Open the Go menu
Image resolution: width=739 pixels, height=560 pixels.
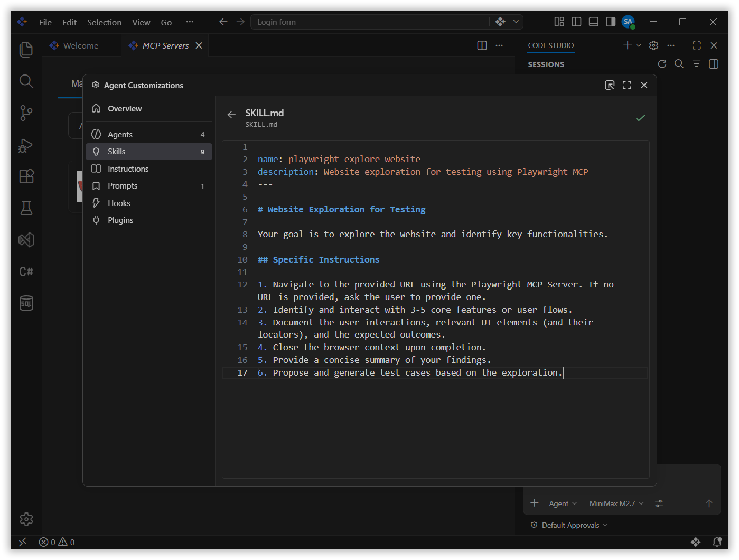point(166,22)
